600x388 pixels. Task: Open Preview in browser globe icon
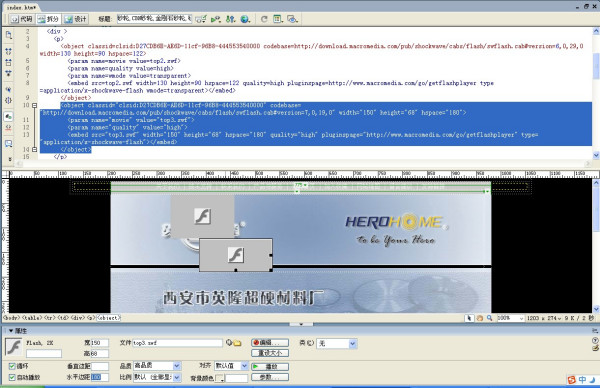coord(245,19)
